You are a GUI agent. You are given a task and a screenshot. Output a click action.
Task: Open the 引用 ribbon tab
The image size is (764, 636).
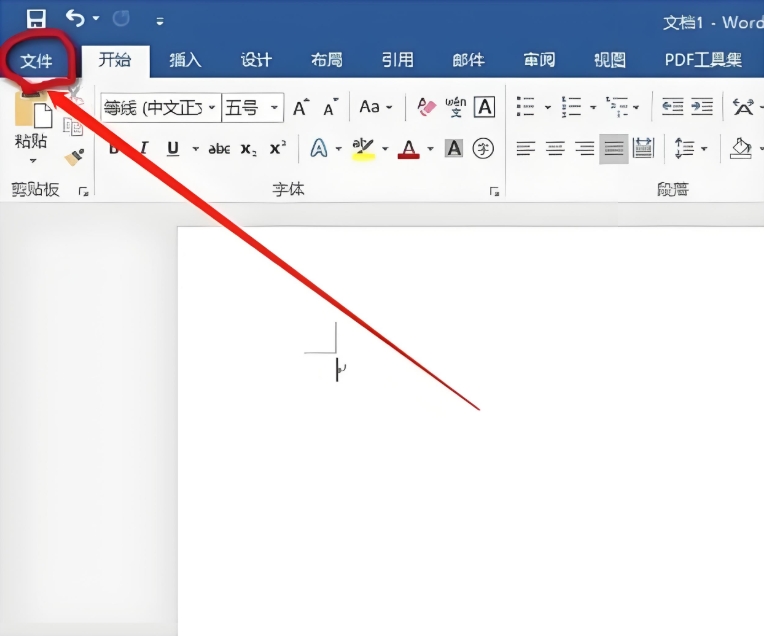(x=398, y=60)
